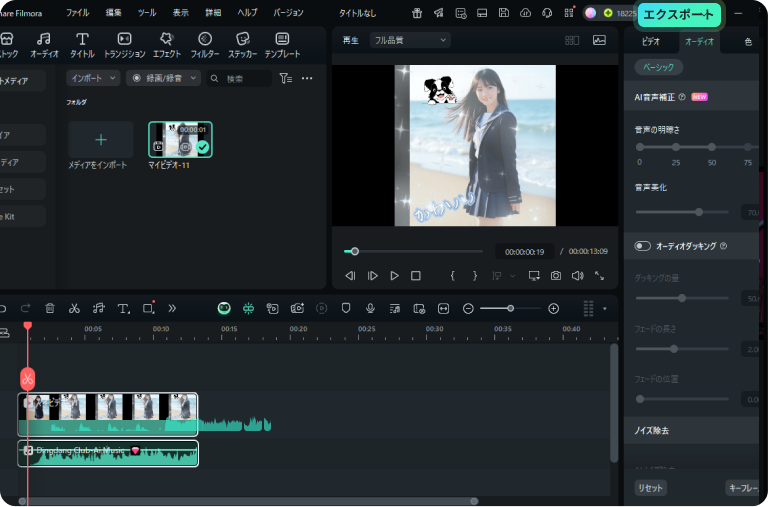Open the 編集 menu
This screenshot has width=768, height=507.
(x=113, y=13)
